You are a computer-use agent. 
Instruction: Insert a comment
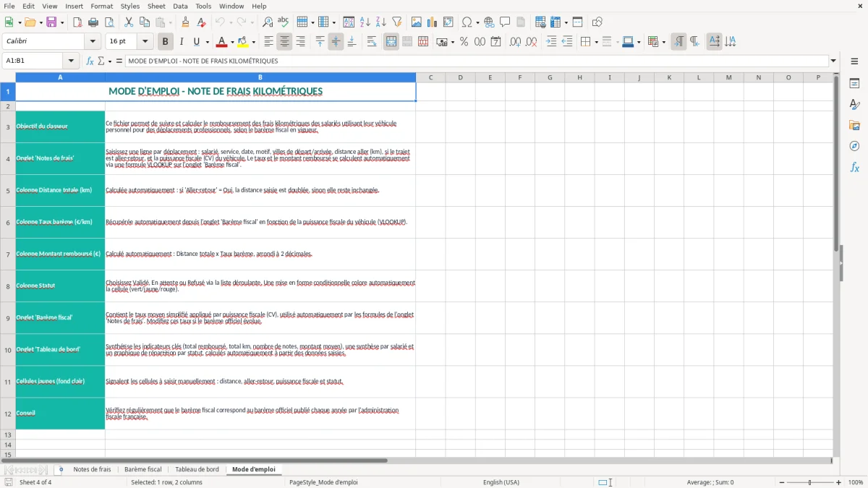click(505, 22)
